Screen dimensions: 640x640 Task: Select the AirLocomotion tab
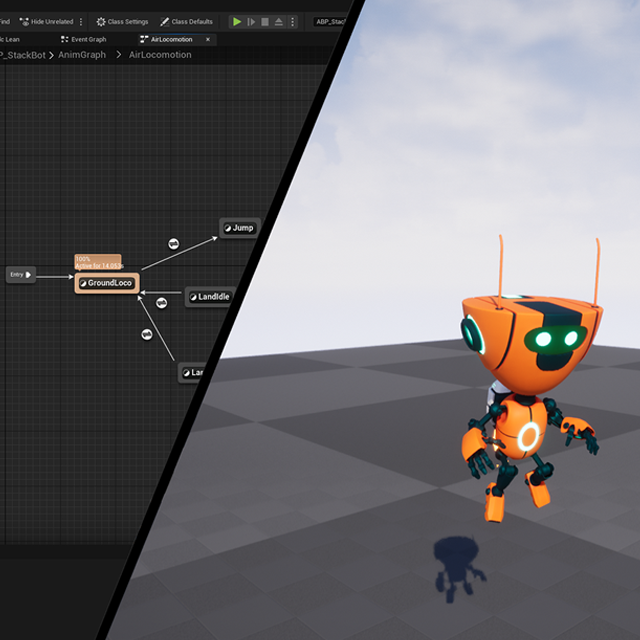(x=171, y=39)
